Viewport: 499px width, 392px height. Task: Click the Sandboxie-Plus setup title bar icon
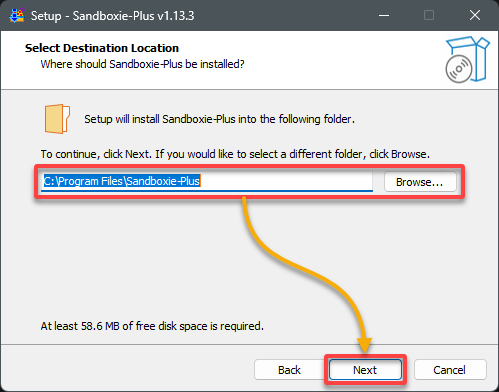click(x=17, y=15)
